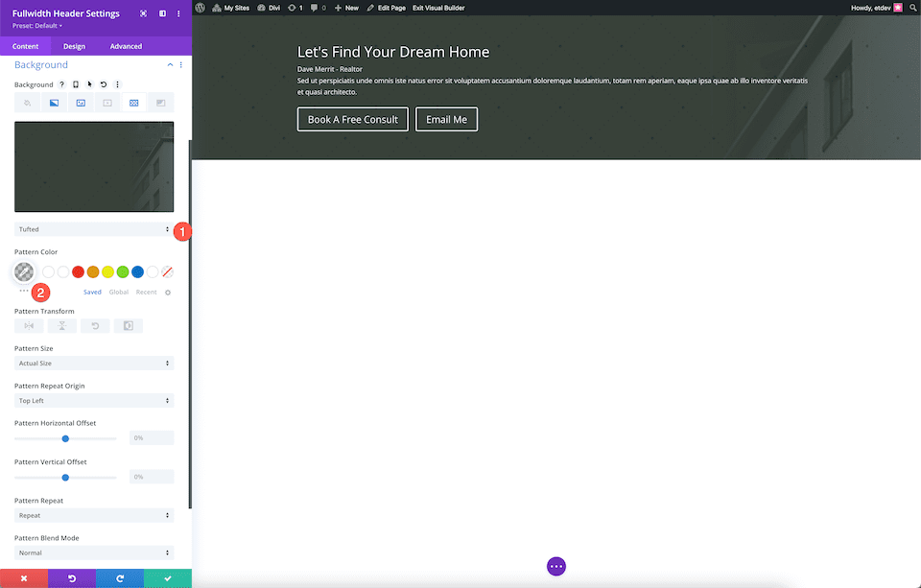Click the admin bar search icon
Screen dimensions: 921x588
(x=913, y=8)
